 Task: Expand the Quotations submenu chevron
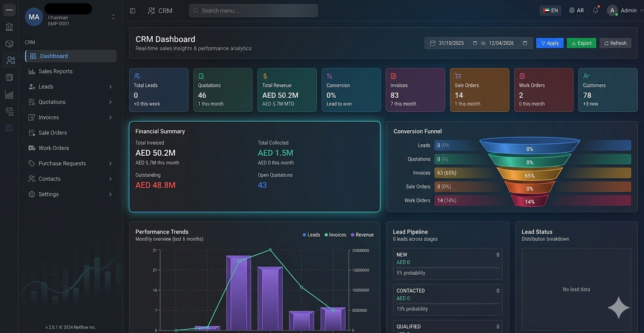coord(110,102)
